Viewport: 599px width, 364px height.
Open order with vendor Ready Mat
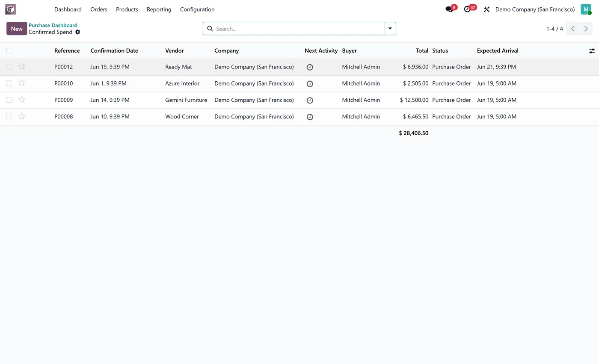(178, 67)
